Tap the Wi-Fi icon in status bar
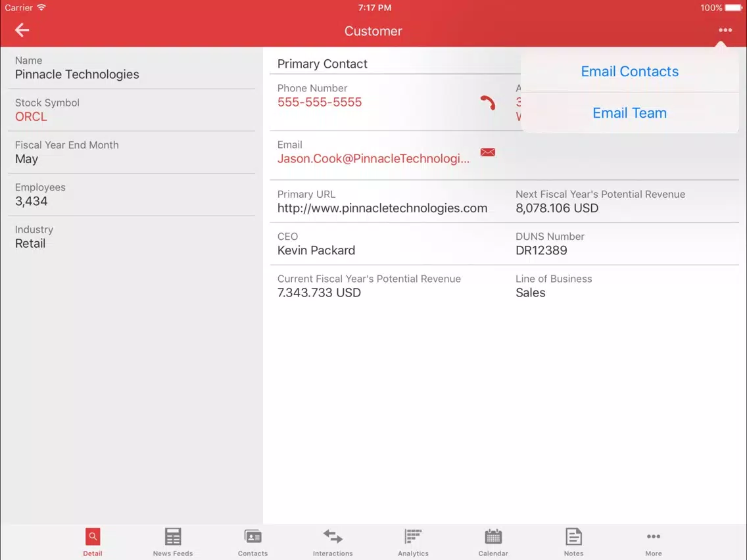 click(41, 7)
